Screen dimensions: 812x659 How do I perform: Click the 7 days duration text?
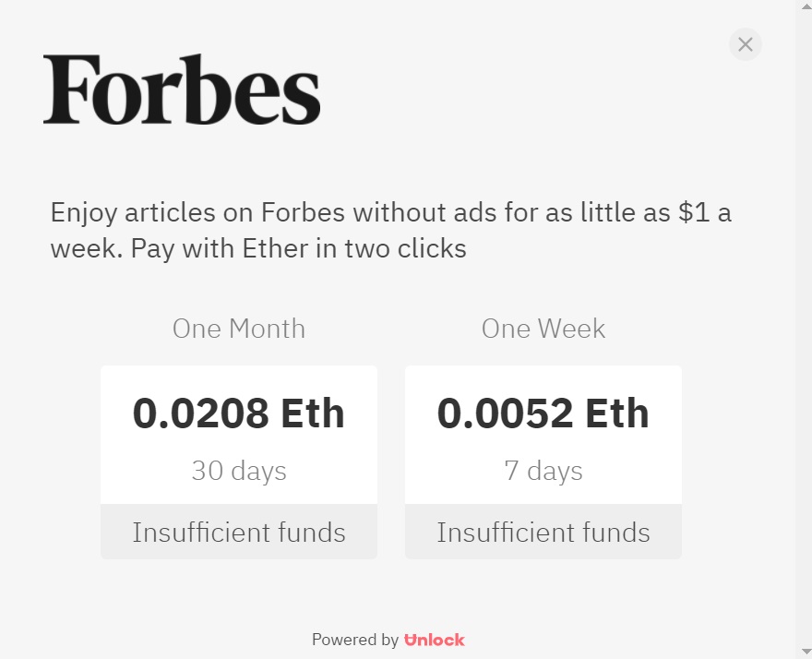[543, 471]
